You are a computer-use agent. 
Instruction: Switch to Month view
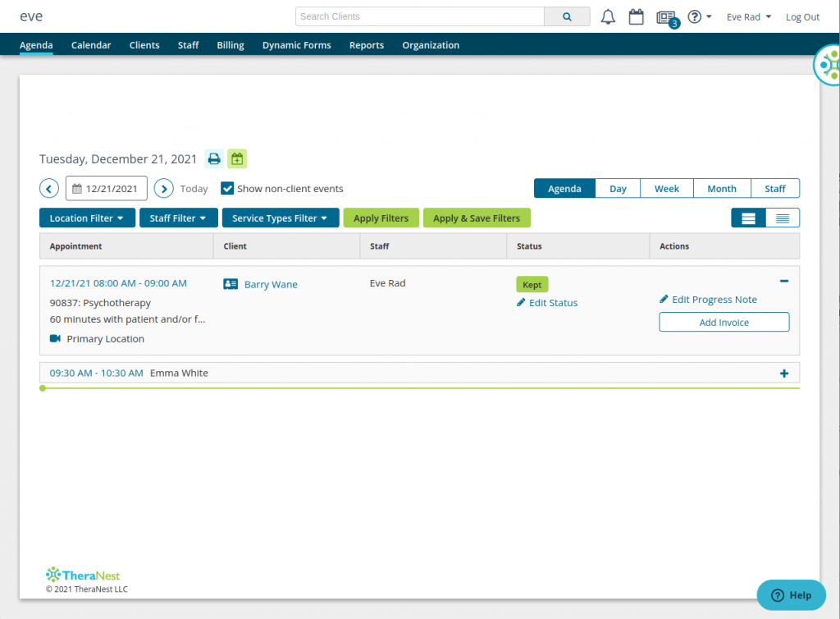[722, 189]
